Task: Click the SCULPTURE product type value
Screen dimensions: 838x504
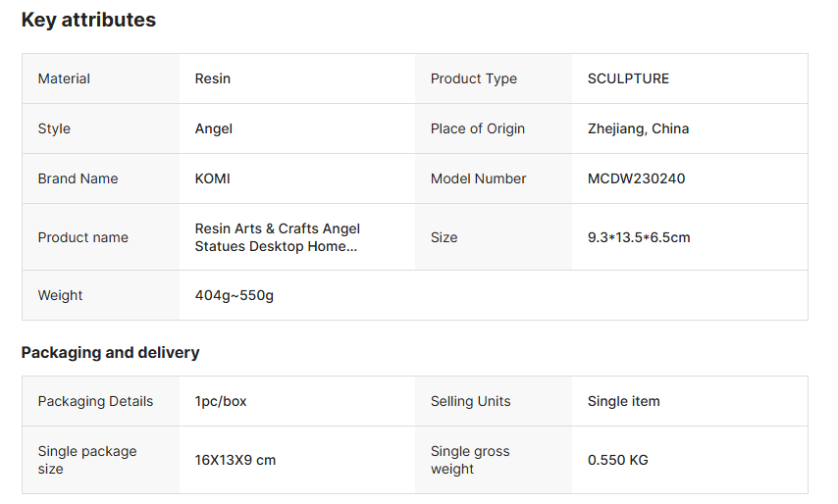Action: coord(628,78)
